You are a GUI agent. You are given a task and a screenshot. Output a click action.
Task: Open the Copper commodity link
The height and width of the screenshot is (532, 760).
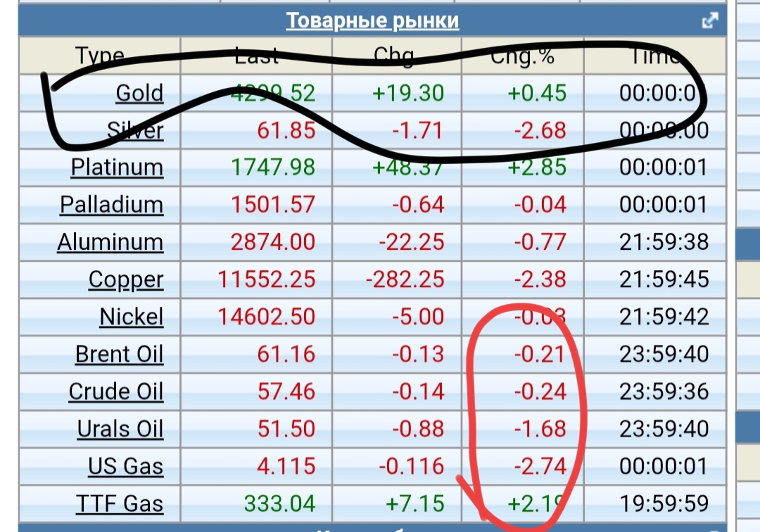[x=125, y=279]
